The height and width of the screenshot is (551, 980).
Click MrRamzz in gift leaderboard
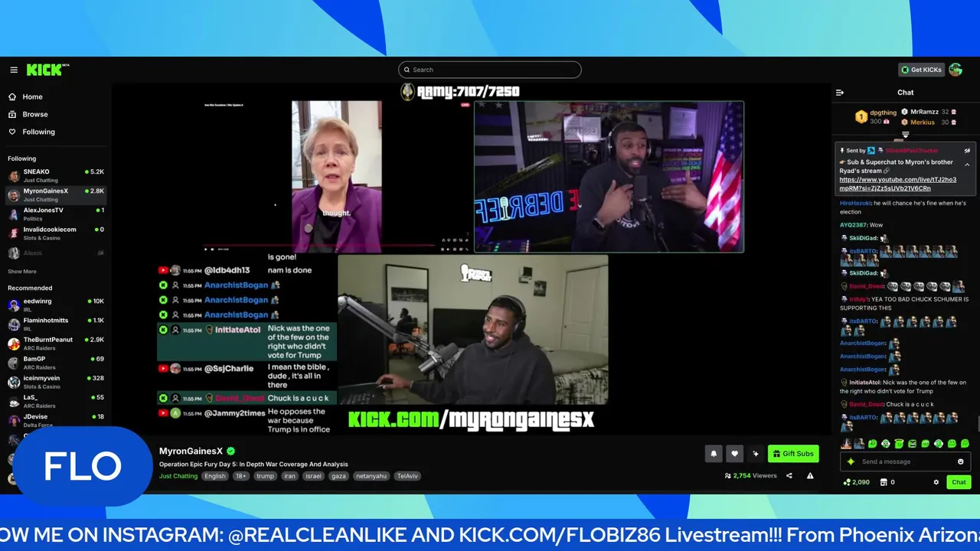929,112
